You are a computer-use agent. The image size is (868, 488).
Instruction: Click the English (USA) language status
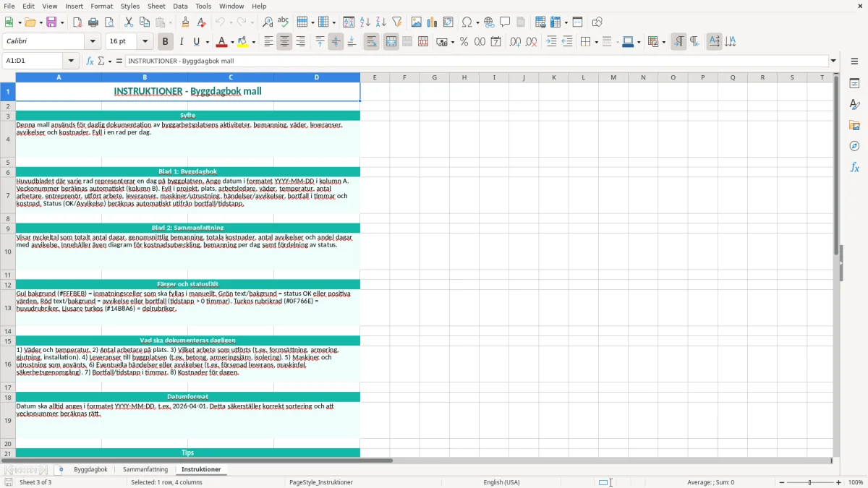coord(501,482)
